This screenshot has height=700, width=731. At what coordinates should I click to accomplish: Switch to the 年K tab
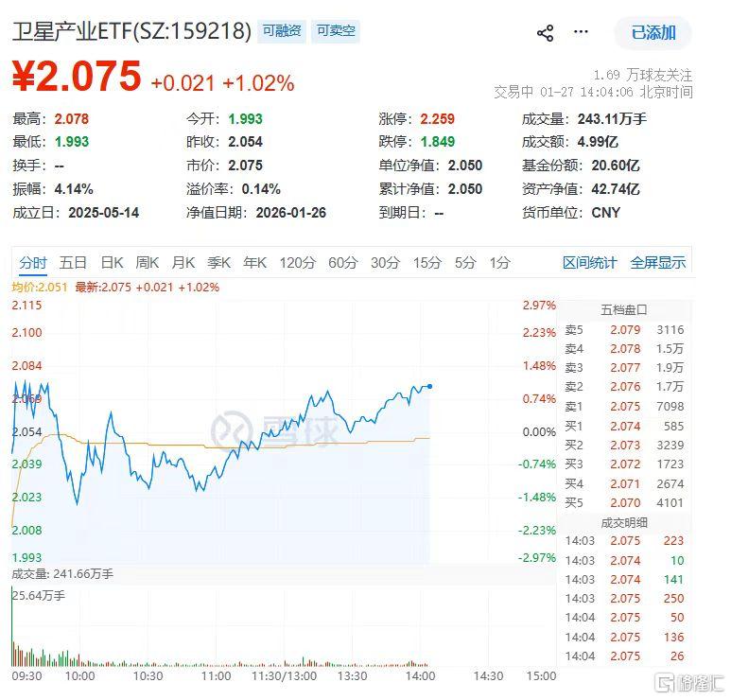click(x=255, y=263)
